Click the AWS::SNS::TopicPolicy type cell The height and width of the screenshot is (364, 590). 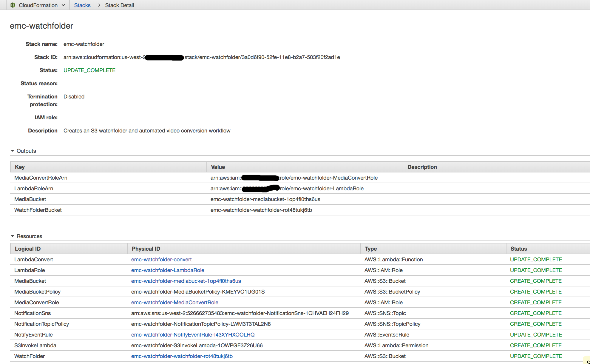tap(392, 324)
